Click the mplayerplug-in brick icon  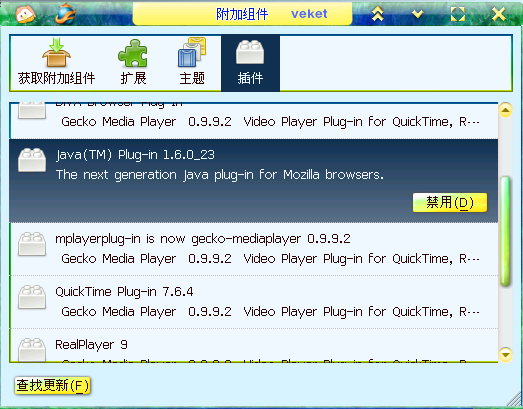[32, 244]
